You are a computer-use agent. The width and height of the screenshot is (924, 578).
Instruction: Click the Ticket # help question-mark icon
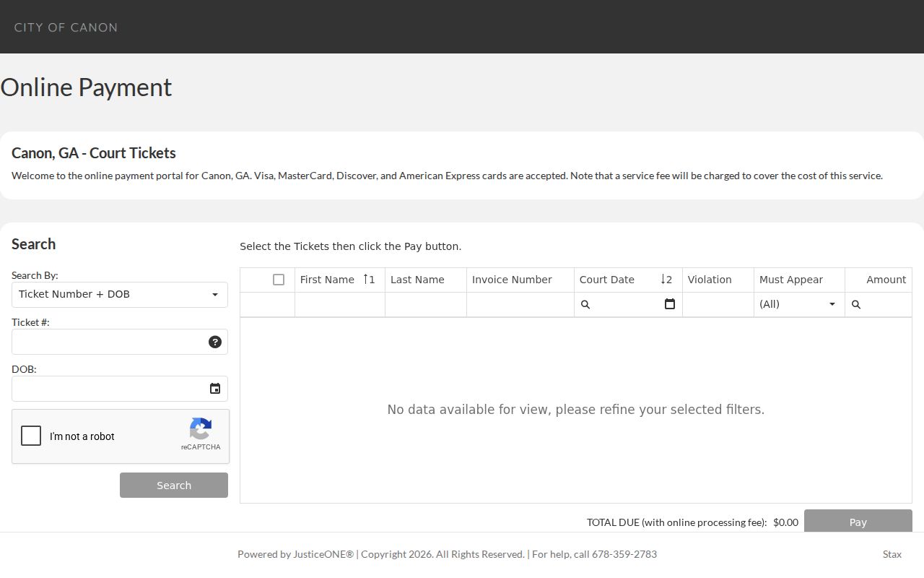click(x=215, y=342)
